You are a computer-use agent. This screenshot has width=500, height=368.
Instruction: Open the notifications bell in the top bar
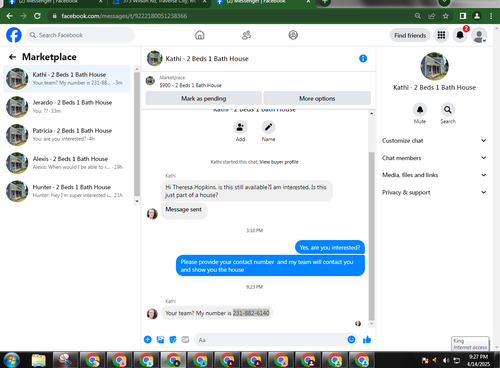[460, 35]
